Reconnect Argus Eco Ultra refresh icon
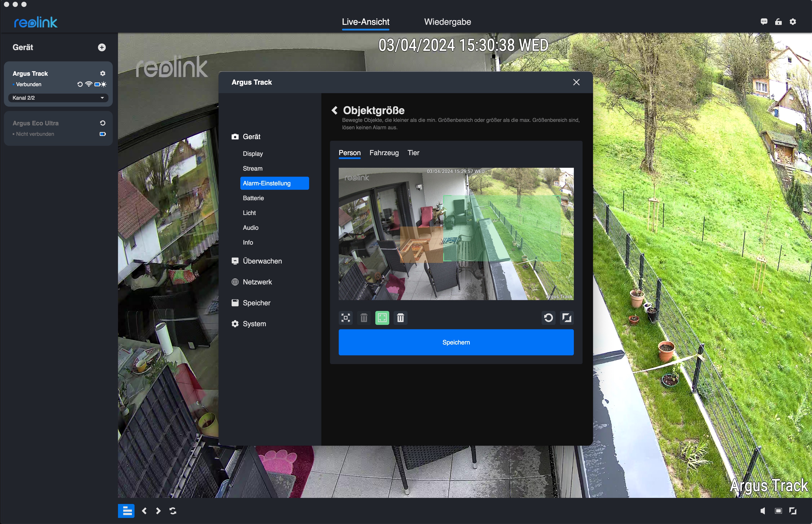812x524 pixels. (103, 123)
